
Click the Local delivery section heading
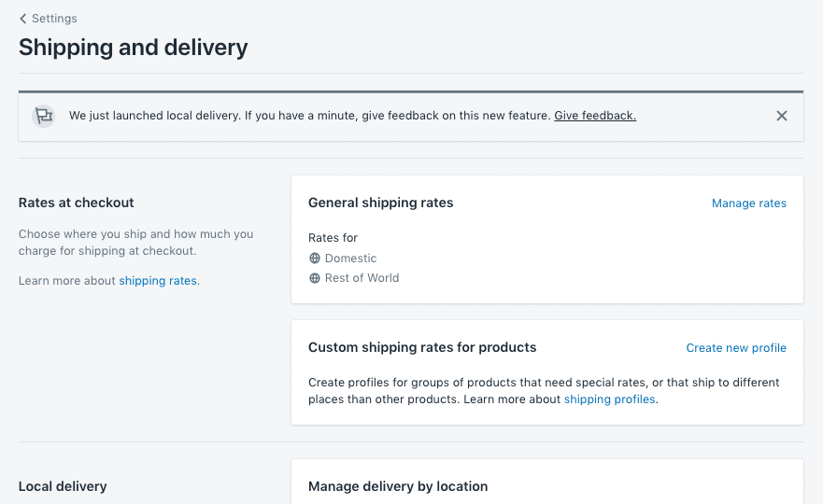pos(63,486)
